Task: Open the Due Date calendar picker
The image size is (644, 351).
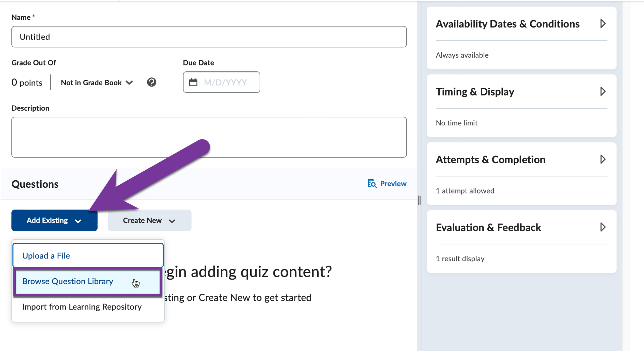Action: coord(193,82)
